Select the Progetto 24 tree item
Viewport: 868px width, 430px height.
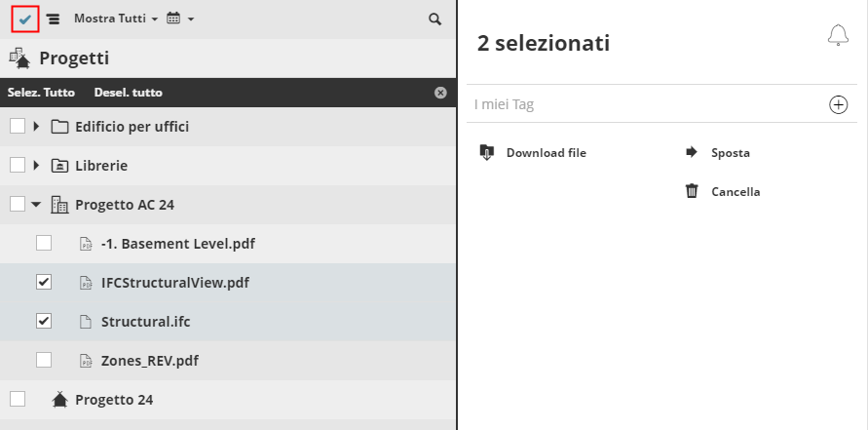114,399
